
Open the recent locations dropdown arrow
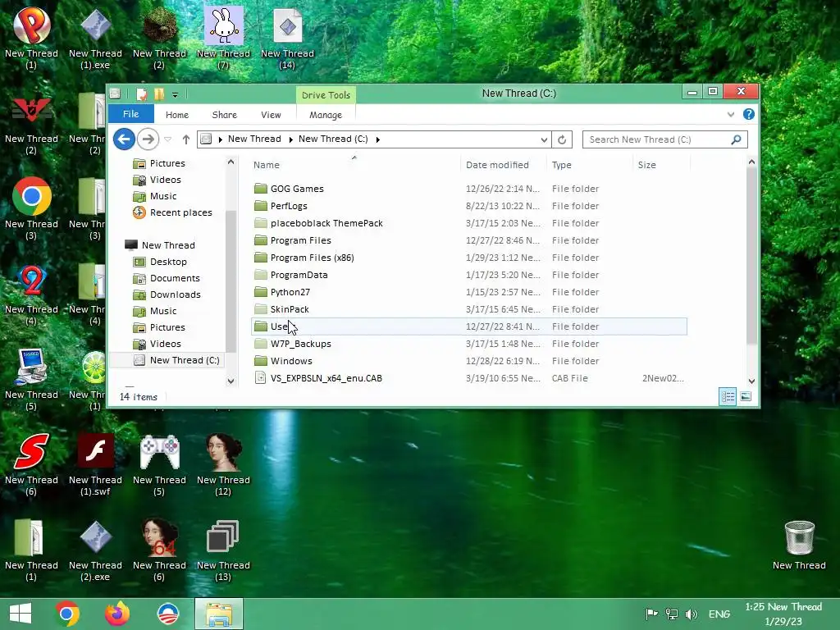click(x=167, y=139)
